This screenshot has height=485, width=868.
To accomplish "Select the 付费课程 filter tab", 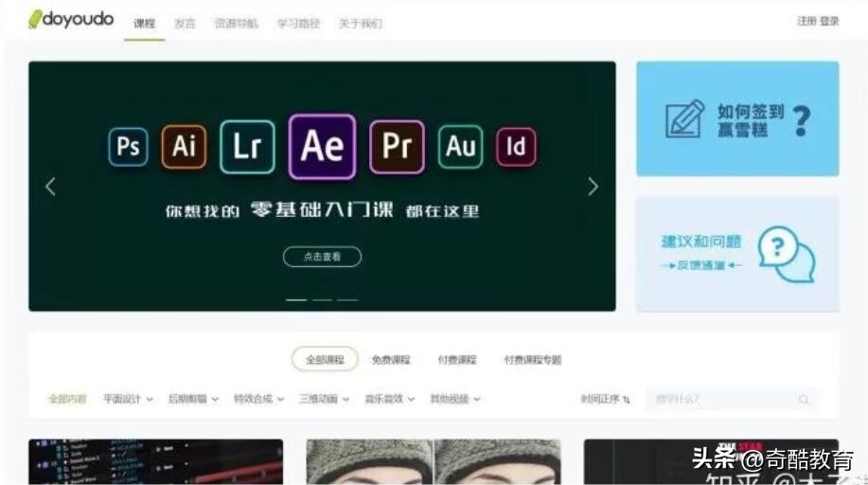I will (457, 360).
